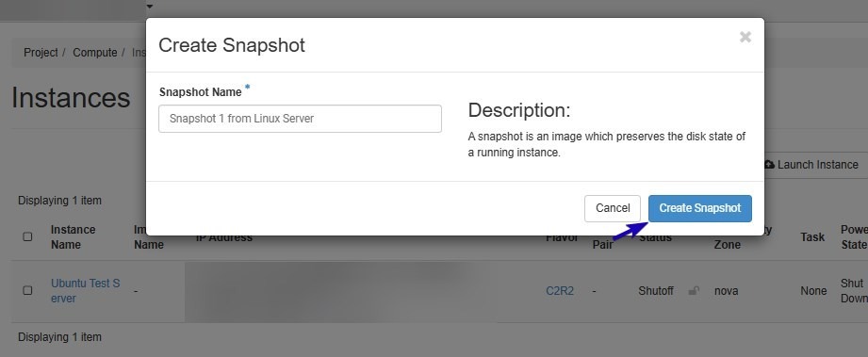Image resolution: width=868 pixels, height=357 pixels.
Task: Click the Snapshot Name label
Action: tap(201, 92)
